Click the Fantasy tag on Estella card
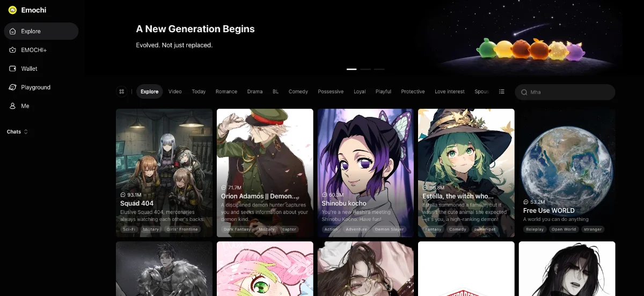The image size is (644, 296). click(433, 229)
